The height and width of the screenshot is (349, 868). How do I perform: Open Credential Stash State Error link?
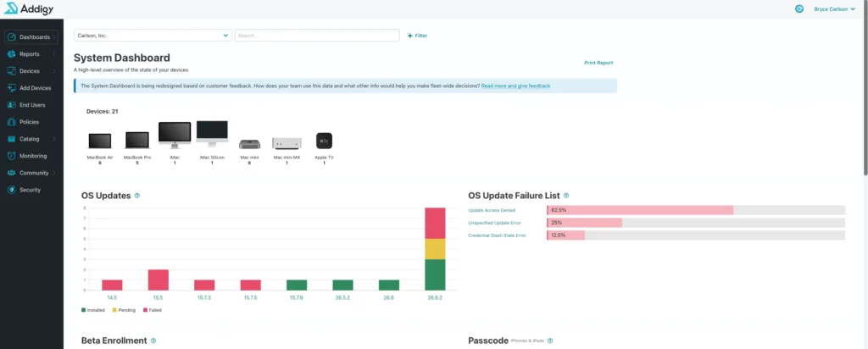pos(497,235)
